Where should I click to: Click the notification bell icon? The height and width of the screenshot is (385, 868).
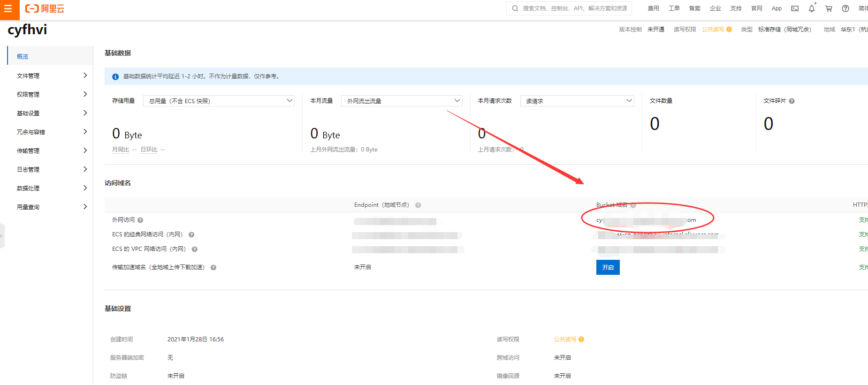[x=811, y=8]
